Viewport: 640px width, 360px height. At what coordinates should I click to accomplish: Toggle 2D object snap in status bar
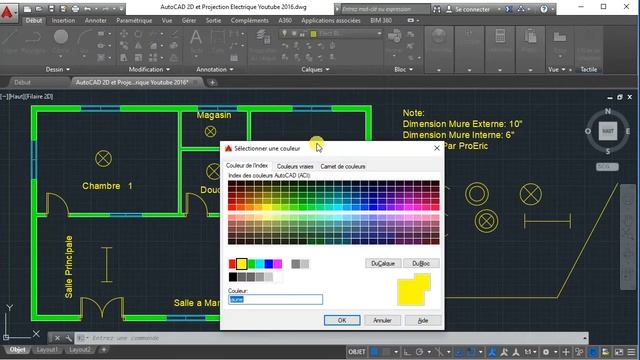click(471, 351)
